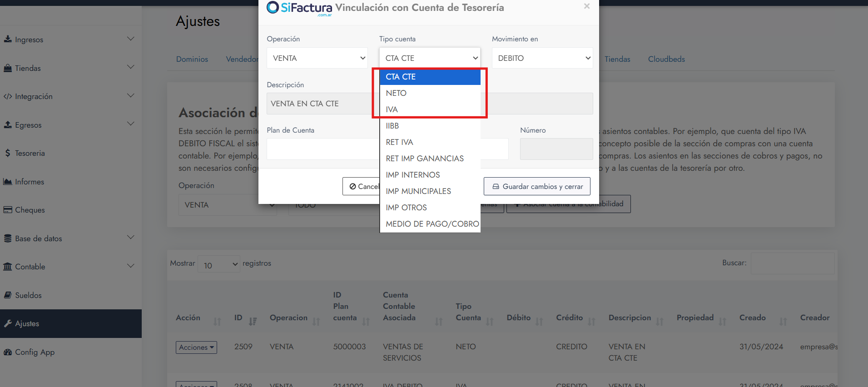Click the Tiendas briefcase icon
868x387 pixels.
[8, 68]
